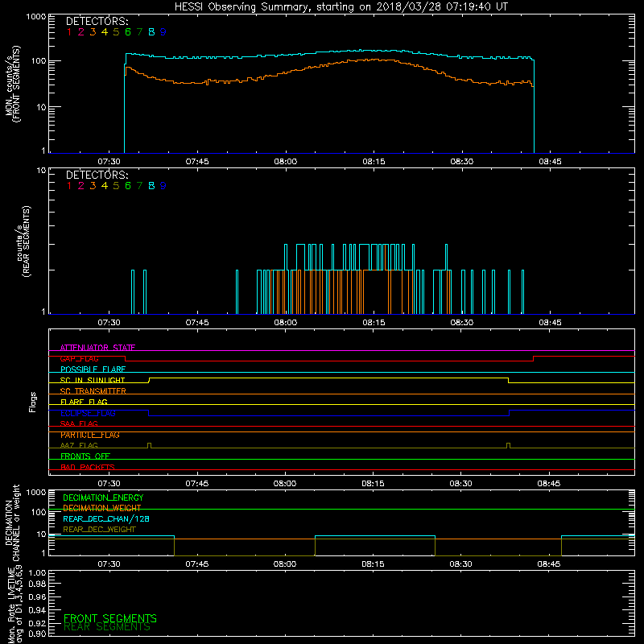
Task: Click DECIMATION CHANNEL or weight axis label
Action: [12, 522]
